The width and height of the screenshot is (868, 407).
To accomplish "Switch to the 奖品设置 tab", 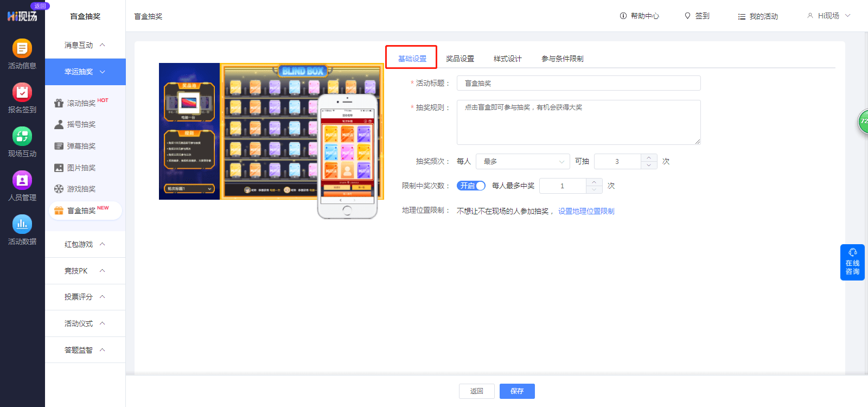I will click(x=460, y=59).
